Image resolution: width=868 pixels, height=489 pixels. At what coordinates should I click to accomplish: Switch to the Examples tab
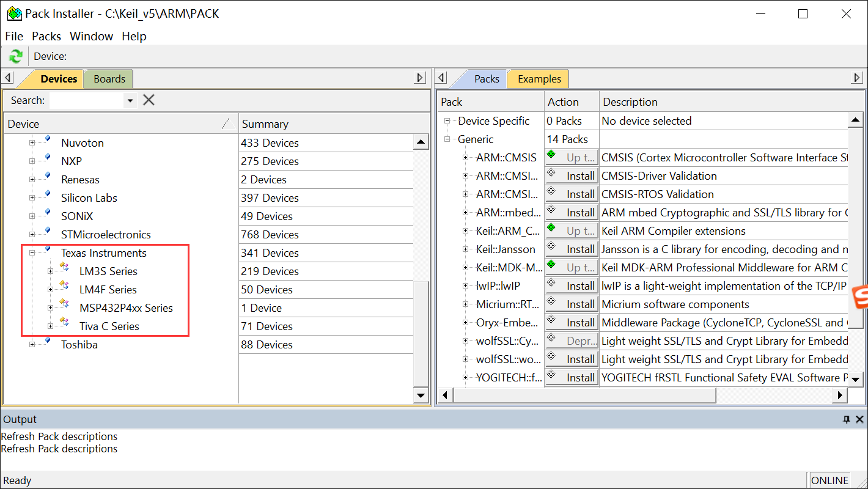click(x=539, y=79)
